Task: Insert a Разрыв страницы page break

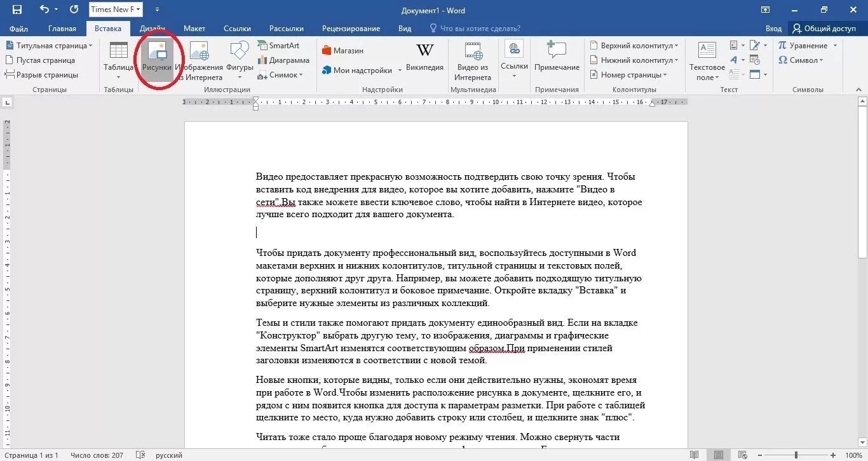Action: pyautogui.click(x=41, y=75)
